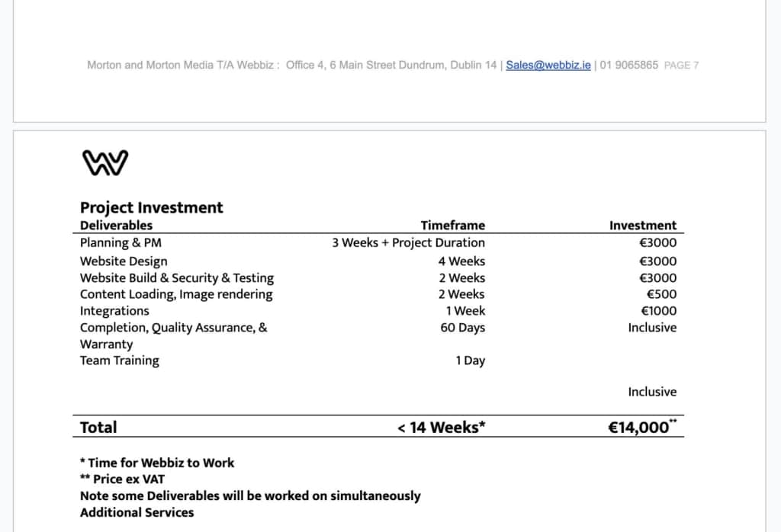The height and width of the screenshot is (532, 781).
Task: Click the Office 4, 6 Main Street address
Action: (x=391, y=66)
